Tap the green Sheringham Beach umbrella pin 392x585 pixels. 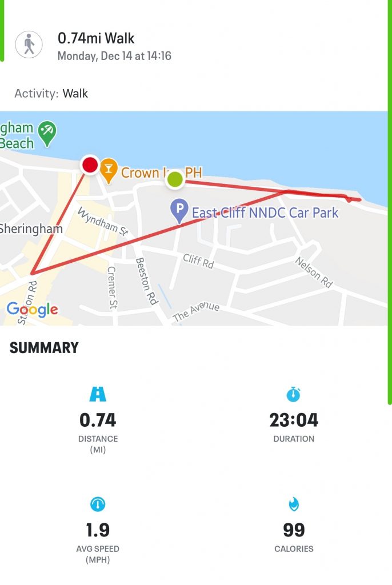(x=47, y=134)
